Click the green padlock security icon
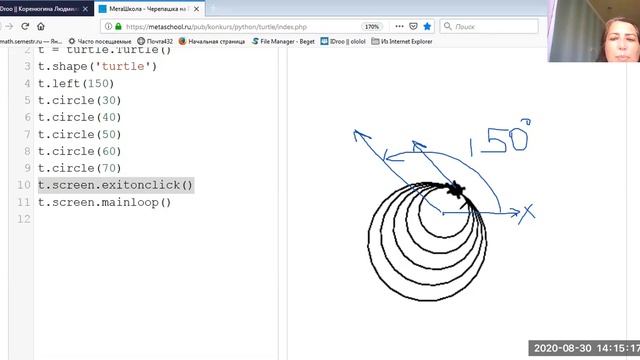640x360 pixels. [118, 27]
